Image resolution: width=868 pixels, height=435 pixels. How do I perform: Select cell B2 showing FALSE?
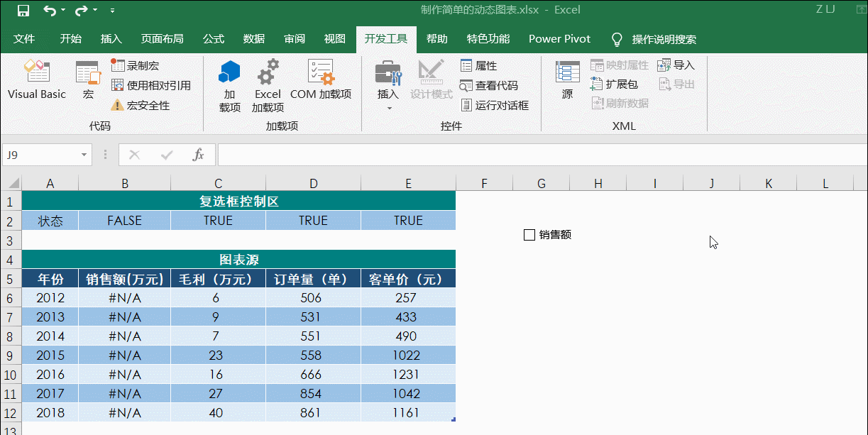pyautogui.click(x=124, y=221)
